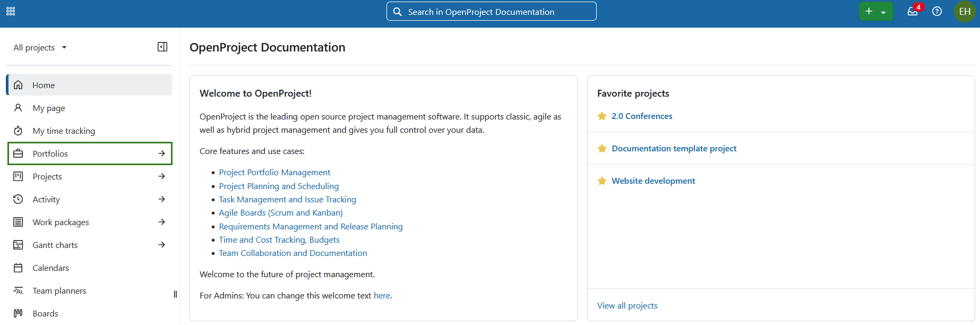
Task: Click star beside Documentation template project
Action: pos(602,148)
